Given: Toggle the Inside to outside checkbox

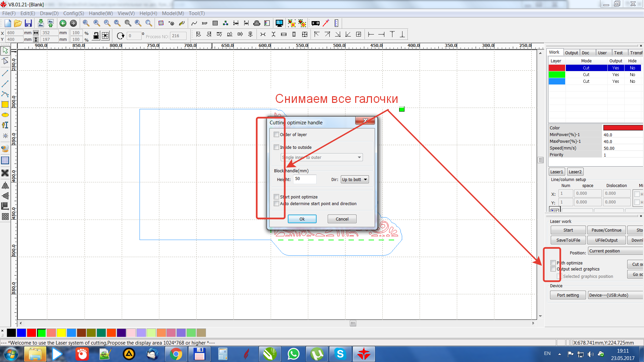Looking at the screenshot, I should [x=276, y=147].
